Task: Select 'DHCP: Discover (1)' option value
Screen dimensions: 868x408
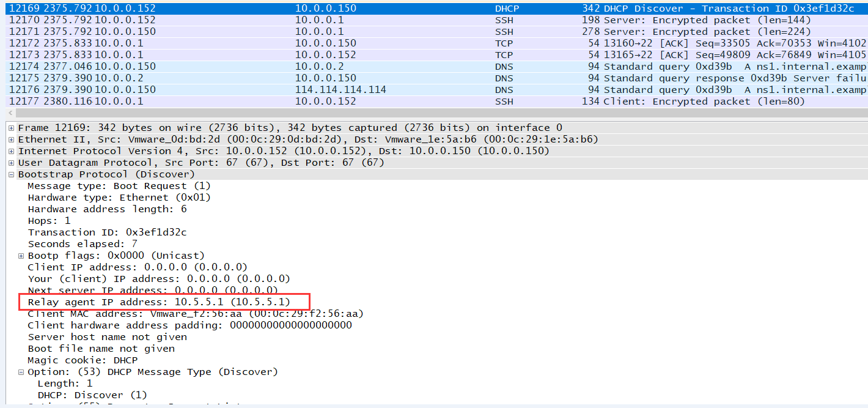Action: pos(92,395)
